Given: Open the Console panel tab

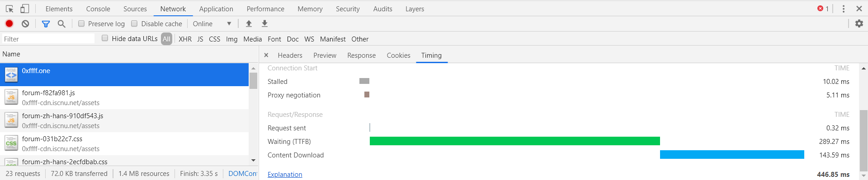Looking at the screenshot, I should click(x=98, y=9).
